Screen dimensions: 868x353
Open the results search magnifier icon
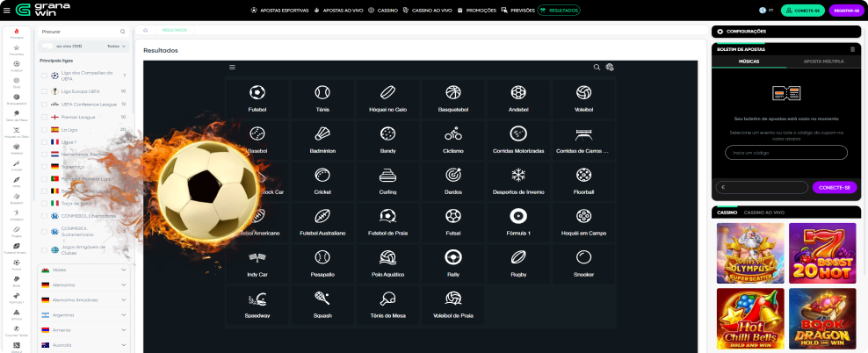(x=597, y=67)
